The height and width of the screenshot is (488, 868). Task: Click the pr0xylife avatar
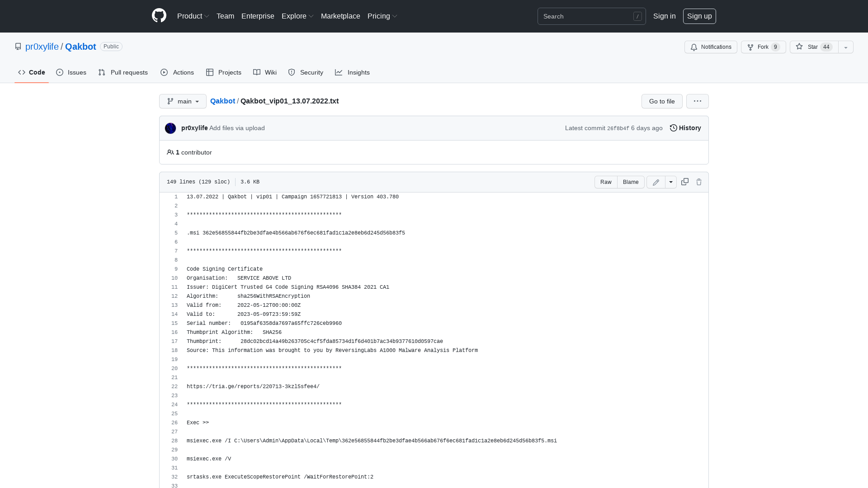(x=170, y=128)
